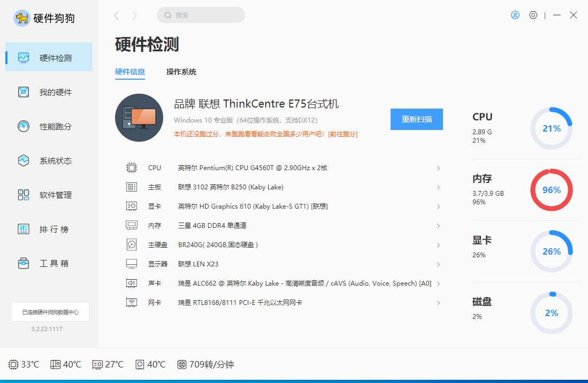The height and width of the screenshot is (383, 588).
Task: Click the CPU 21% usage ring
Action: point(551,128)
